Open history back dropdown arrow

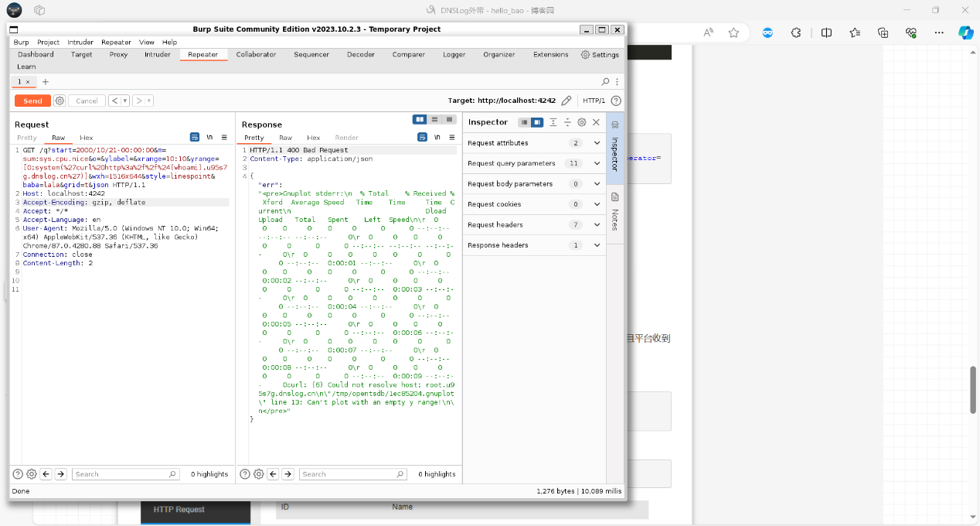tap(124, 101)
